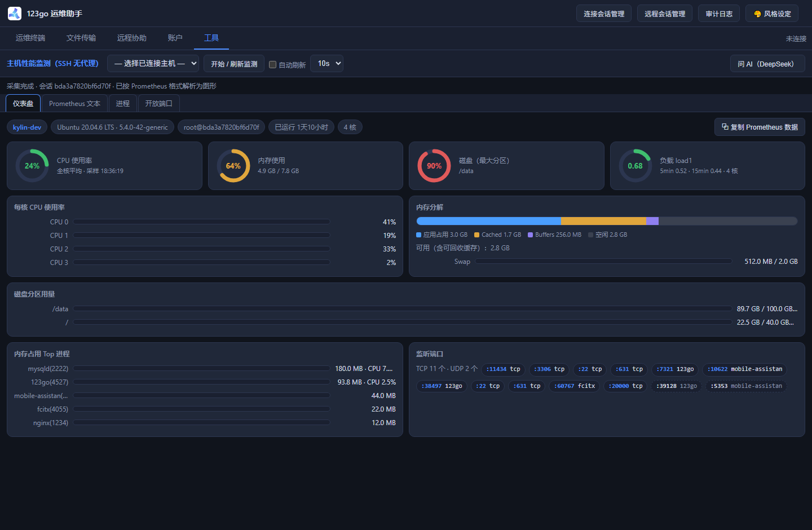
Task: Click the Ubuntu 20.04.6 LTS system chip
Action: tap(113, 127)
